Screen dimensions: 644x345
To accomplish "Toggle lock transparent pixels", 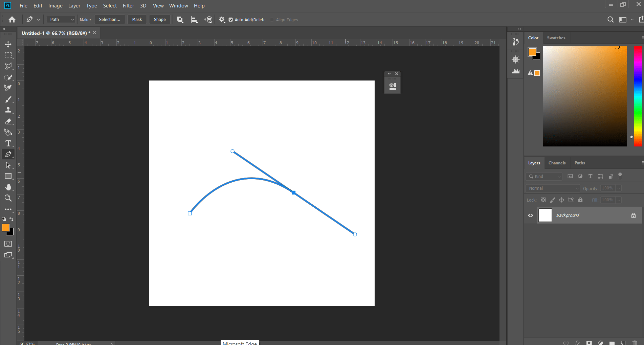I will (543, 200).
